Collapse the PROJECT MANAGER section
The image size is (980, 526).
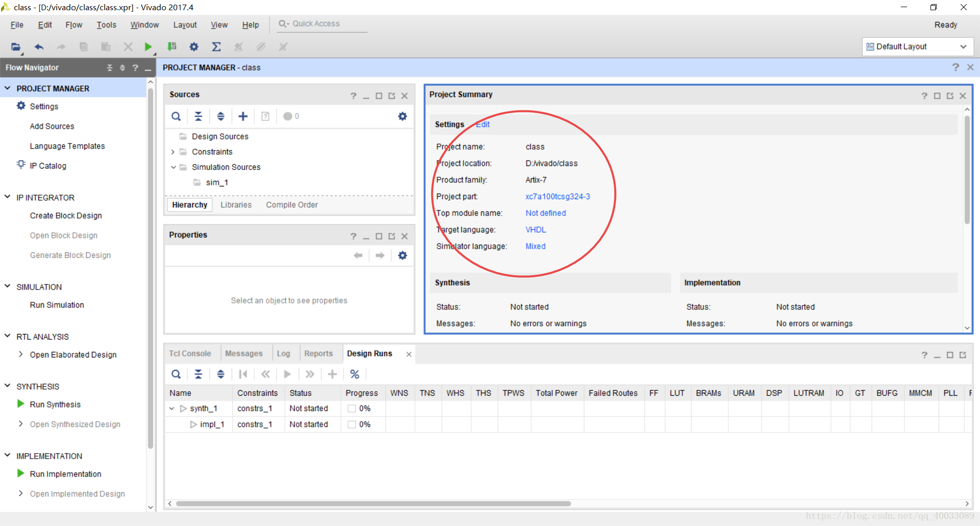tap(8, 88)
